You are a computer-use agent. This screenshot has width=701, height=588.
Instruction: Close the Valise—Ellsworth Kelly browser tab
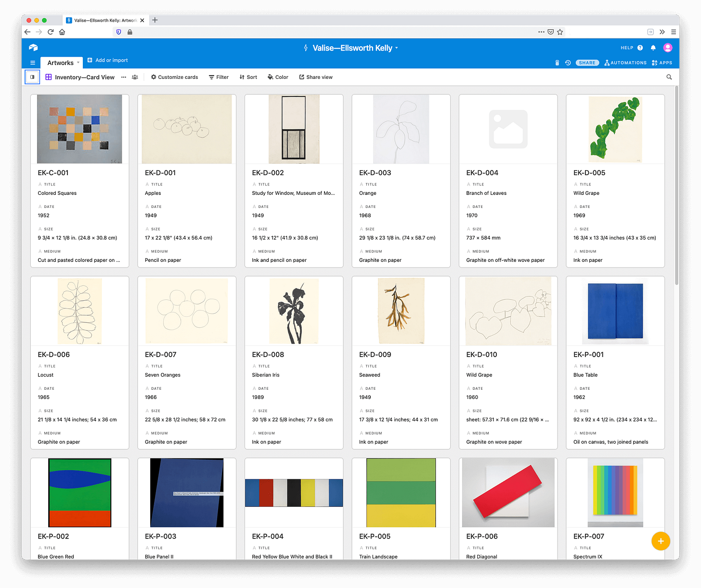tap(142, 20)
